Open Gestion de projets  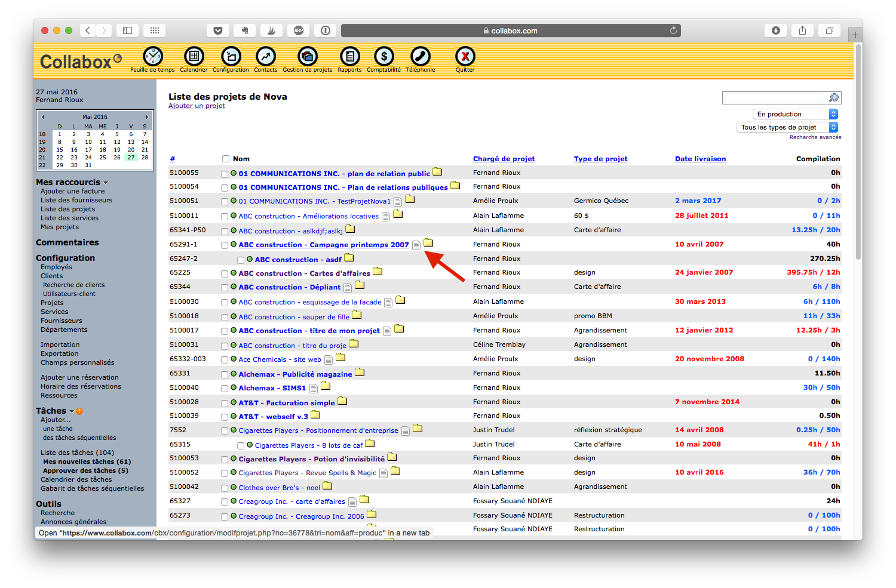[x=307, y=56]
